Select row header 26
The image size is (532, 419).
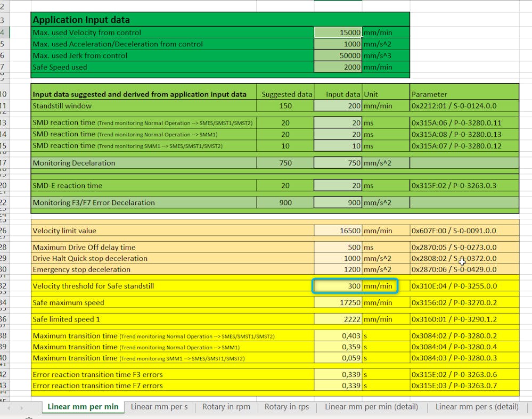point(4,231)
